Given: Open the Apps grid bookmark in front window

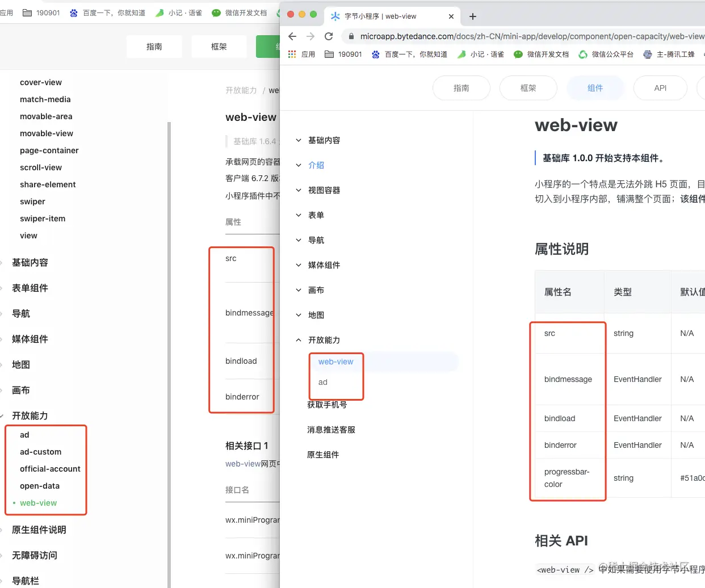Looking at the screenshot, I should [301, 54].
